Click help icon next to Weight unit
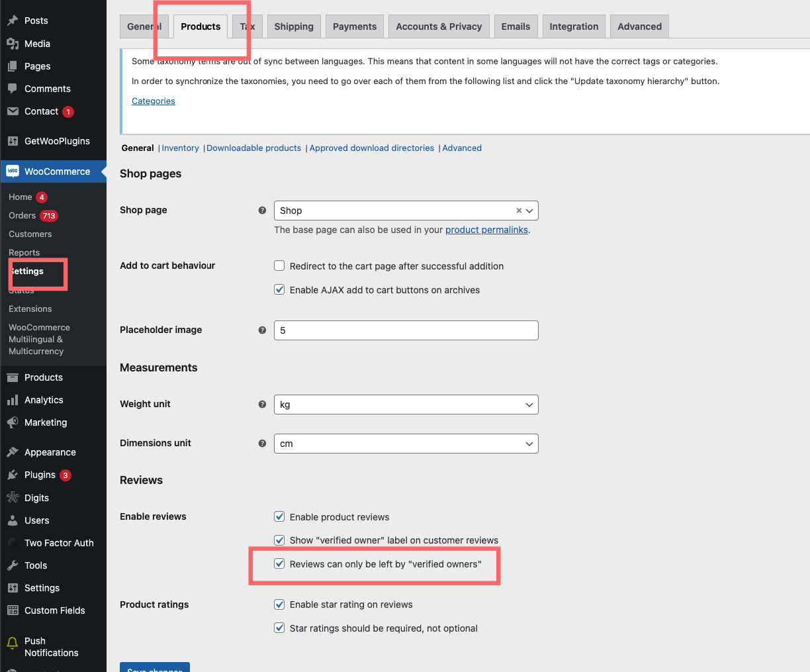The width and height of the screenshot is (810, 672). coord(262,405)
